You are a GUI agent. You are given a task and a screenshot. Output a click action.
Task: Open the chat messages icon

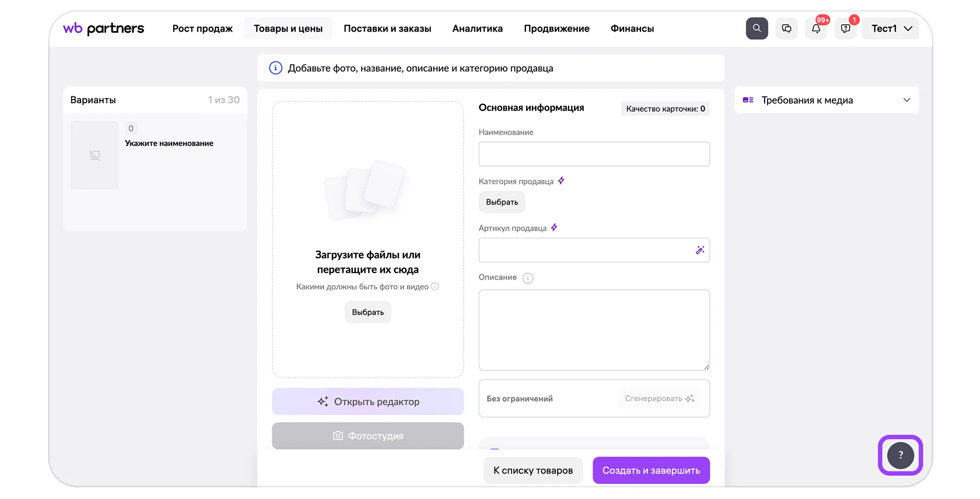(x=786, y=29)
